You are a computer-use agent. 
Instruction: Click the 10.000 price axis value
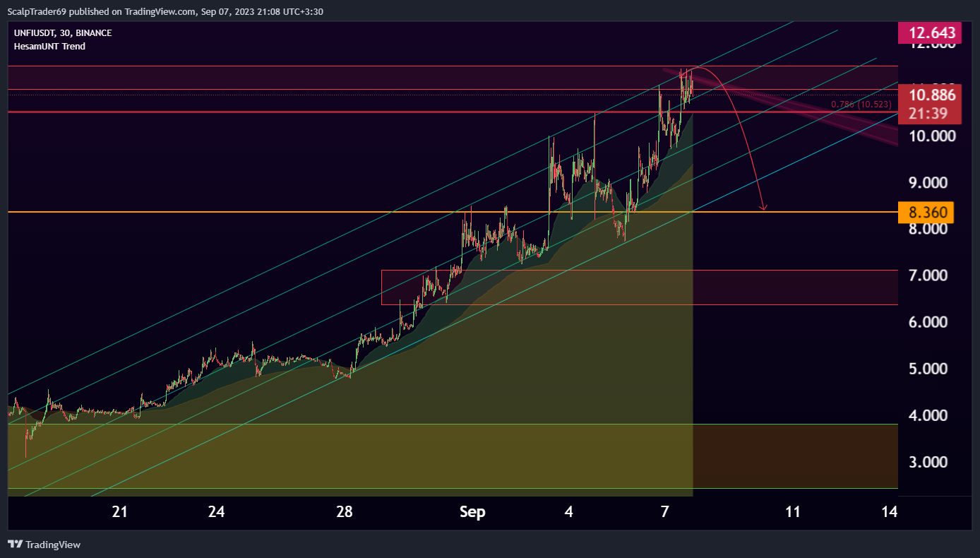coord(933,136)
